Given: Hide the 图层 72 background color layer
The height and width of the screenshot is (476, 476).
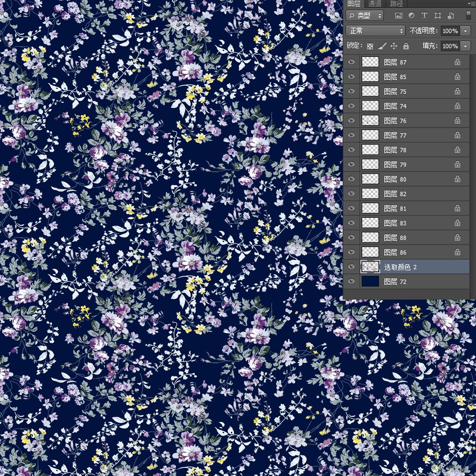Looking at the screenshot, I should (x=351, y=281).
